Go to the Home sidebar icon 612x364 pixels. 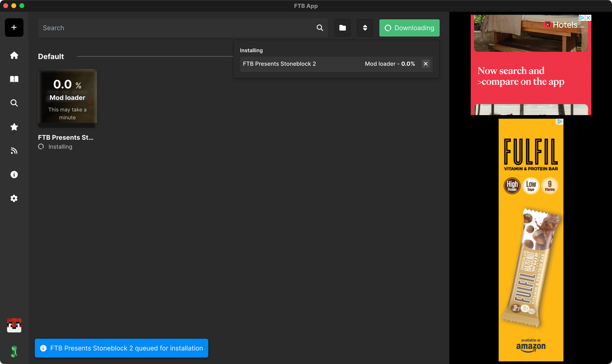[x=14, y=55]
